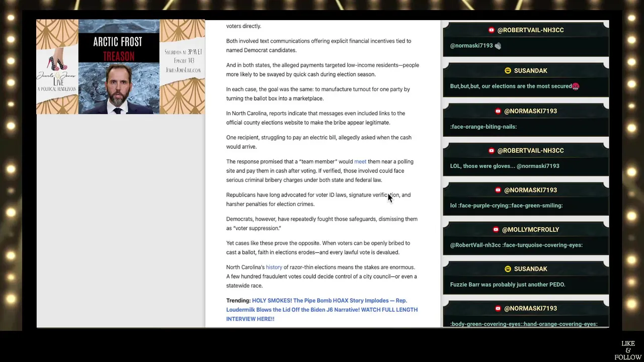644x362 pixels.
Task: Click the LIKE & FOLLOW text overlay
Action: 628,350
